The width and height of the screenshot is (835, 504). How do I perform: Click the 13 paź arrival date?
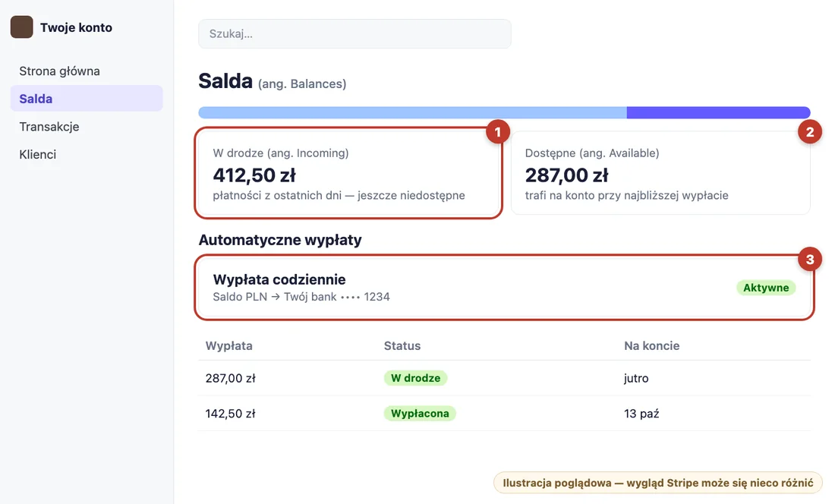(x=641, y=413)
